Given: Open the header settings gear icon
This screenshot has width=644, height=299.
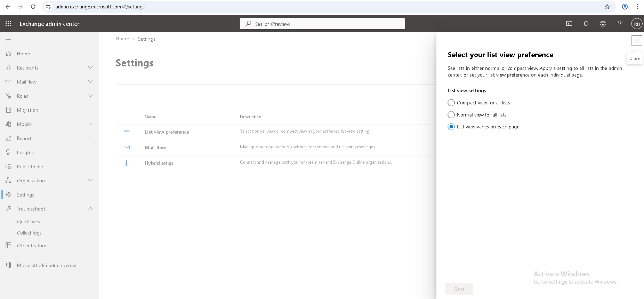Looking at the screenshot, I should (x=603, y=24).
